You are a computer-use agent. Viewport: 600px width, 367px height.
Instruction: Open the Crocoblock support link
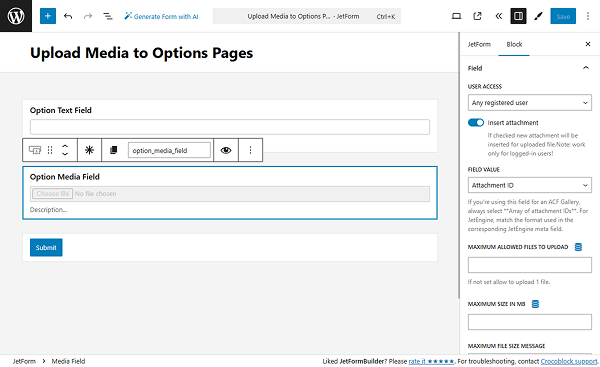[x=569, y=361]
